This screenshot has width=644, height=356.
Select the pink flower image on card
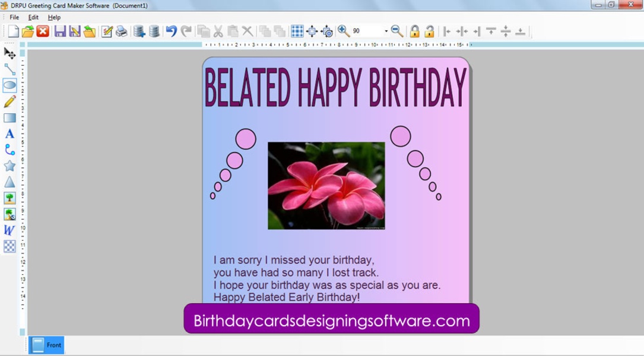pos(326,185)
